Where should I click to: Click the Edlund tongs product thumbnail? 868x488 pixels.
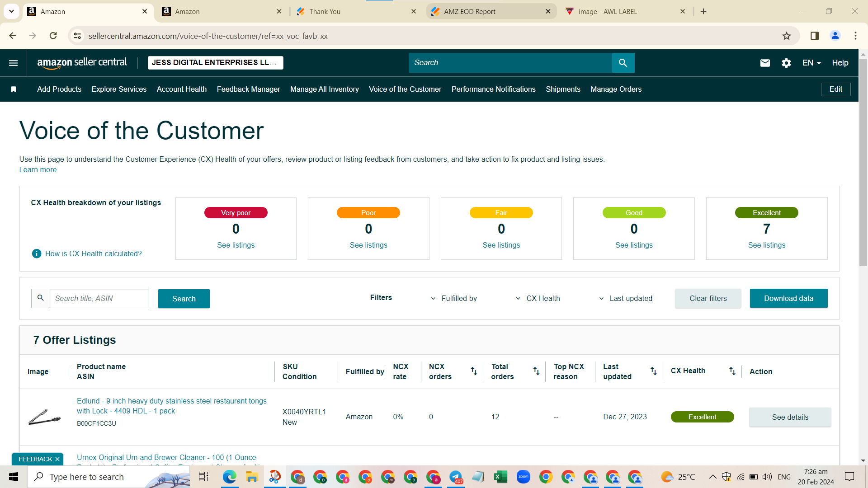pos(44,417)
